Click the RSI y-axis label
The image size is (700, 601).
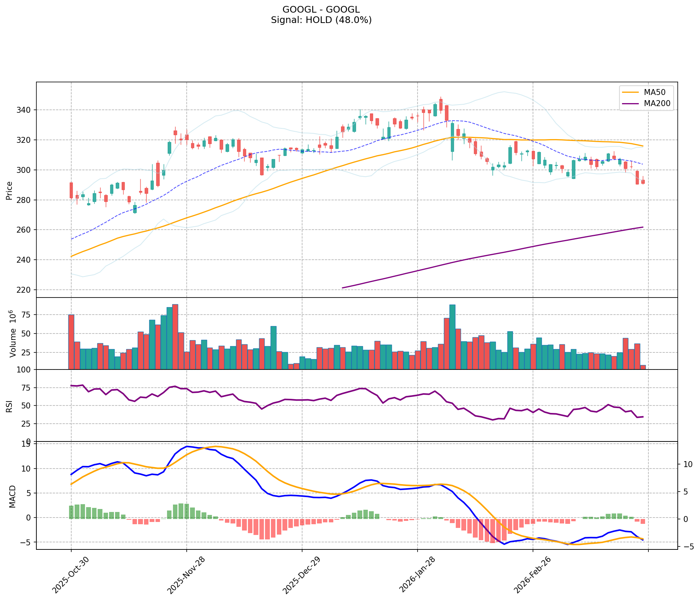pos(9,406)
